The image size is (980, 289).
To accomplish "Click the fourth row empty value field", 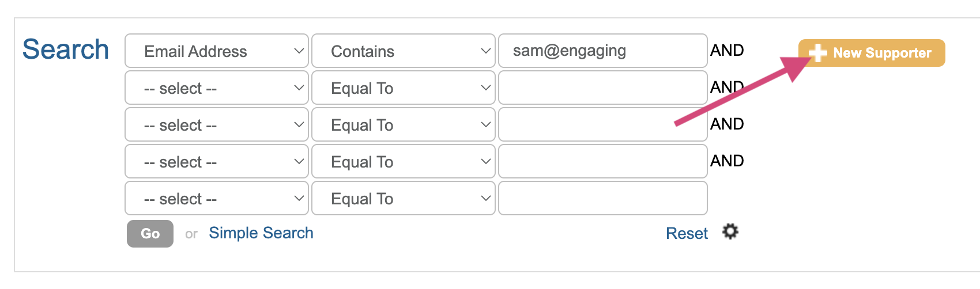I will [x=602, y=162].
